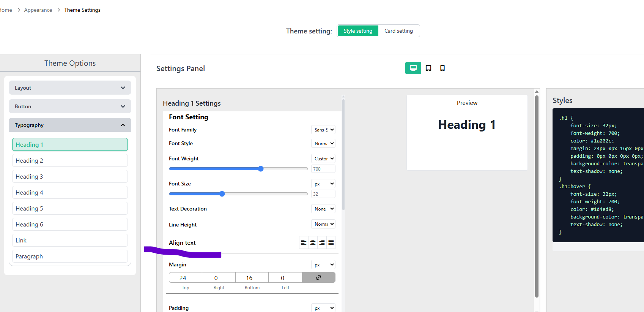Select Heading 6 typography item

tap(70, 224)
